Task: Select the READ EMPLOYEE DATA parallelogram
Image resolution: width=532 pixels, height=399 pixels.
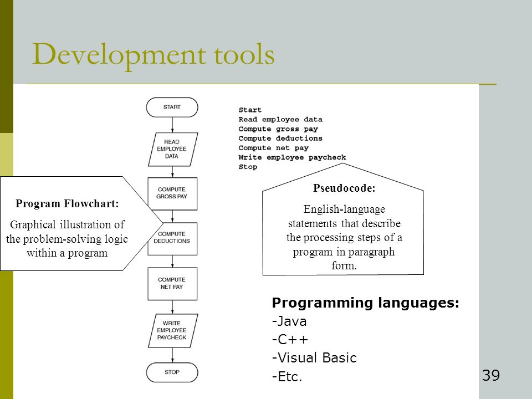Action: coord(173,149)
